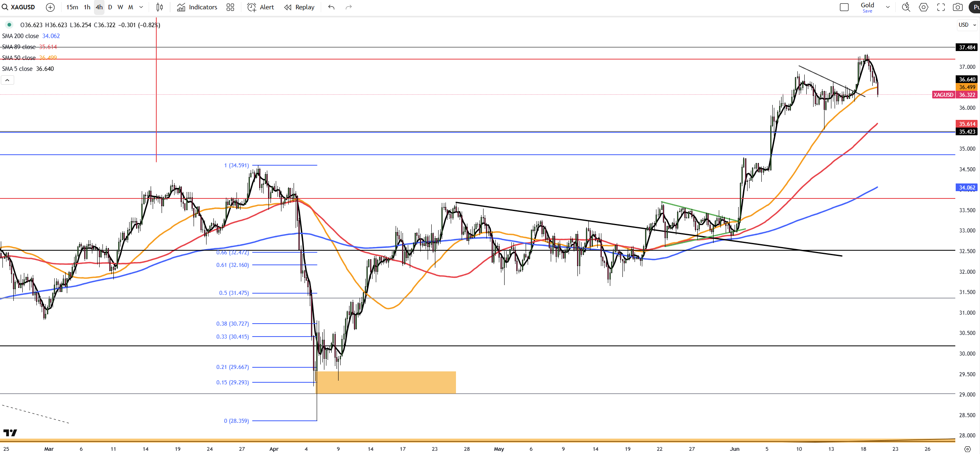Image resolution: width=980 pixels, height=454 pixels.
Task: Switch to the 1h timeframe
Action: click(x=87, y=7)
